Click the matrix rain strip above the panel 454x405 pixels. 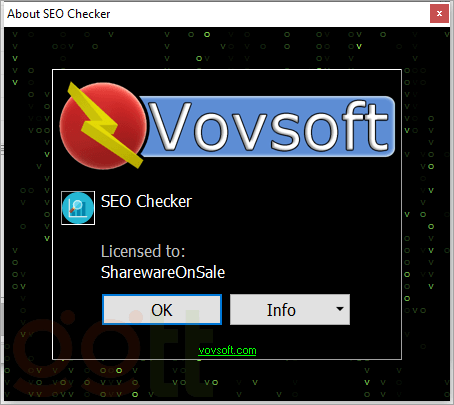(227, 48)
